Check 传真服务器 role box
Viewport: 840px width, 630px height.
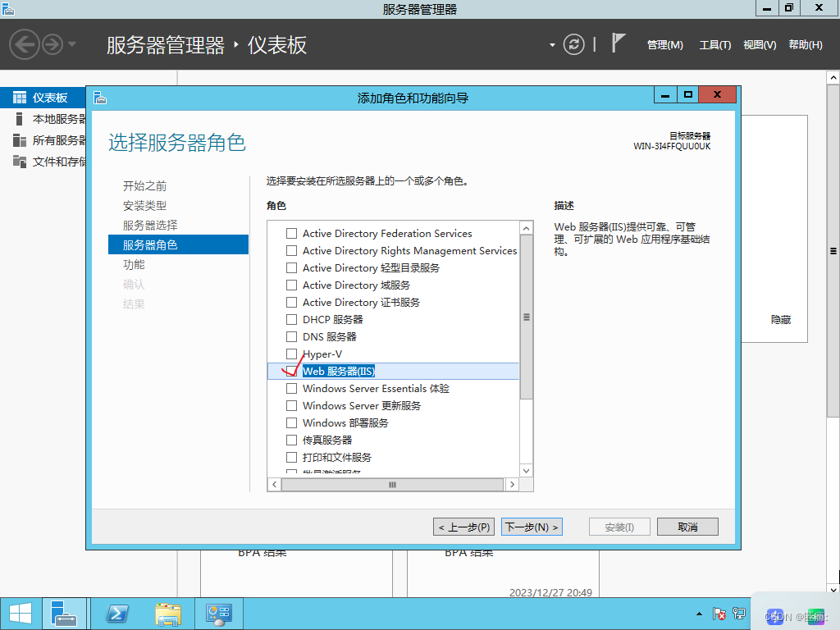pos(291,440)
